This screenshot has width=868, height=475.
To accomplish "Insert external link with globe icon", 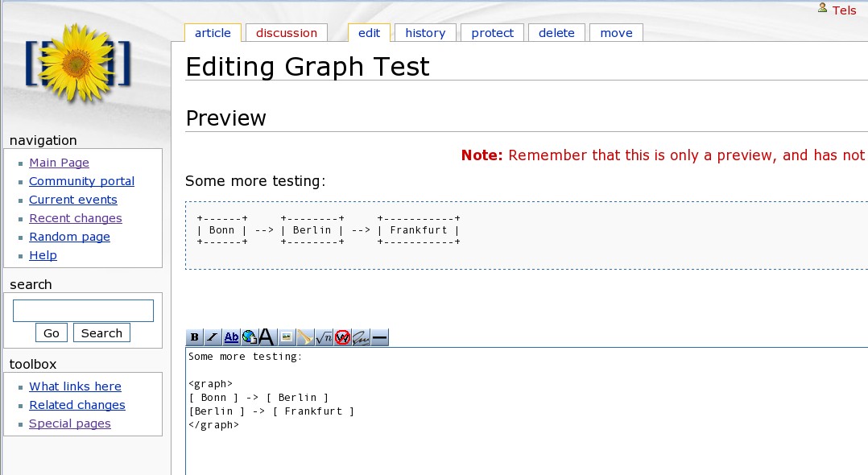I will click(249, 337).
